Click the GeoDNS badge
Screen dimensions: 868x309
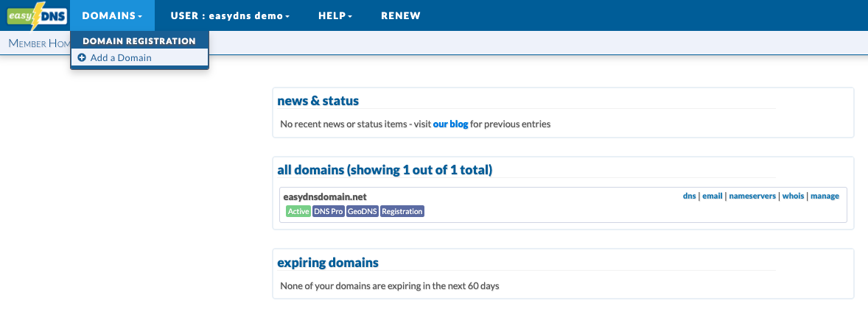pos(363,211)
